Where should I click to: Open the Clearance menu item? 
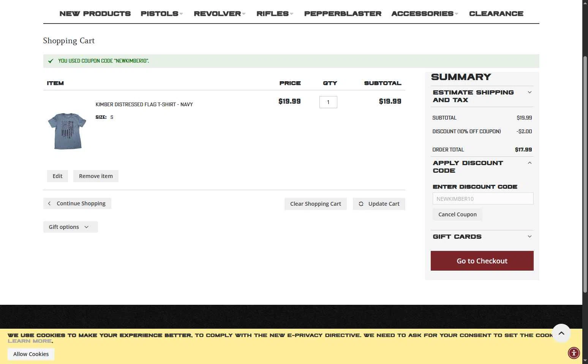pyautogui.click(x=496, y=14)
